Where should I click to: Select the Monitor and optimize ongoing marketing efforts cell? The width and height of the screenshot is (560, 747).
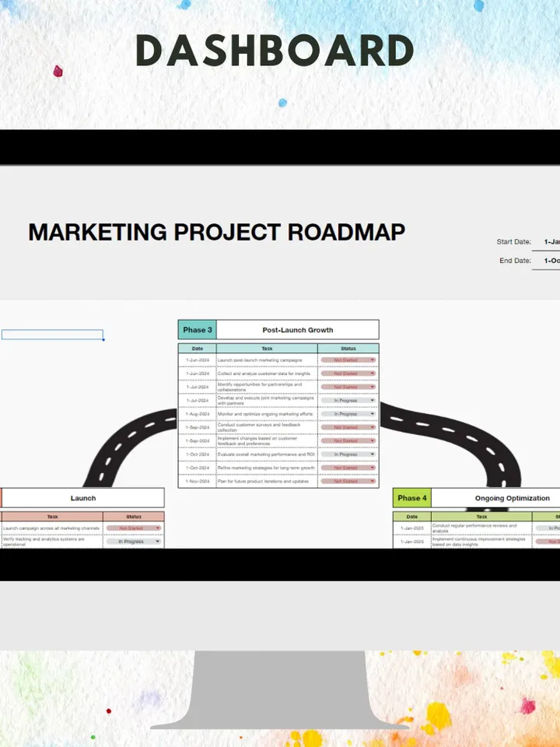[x=267, y=414]
